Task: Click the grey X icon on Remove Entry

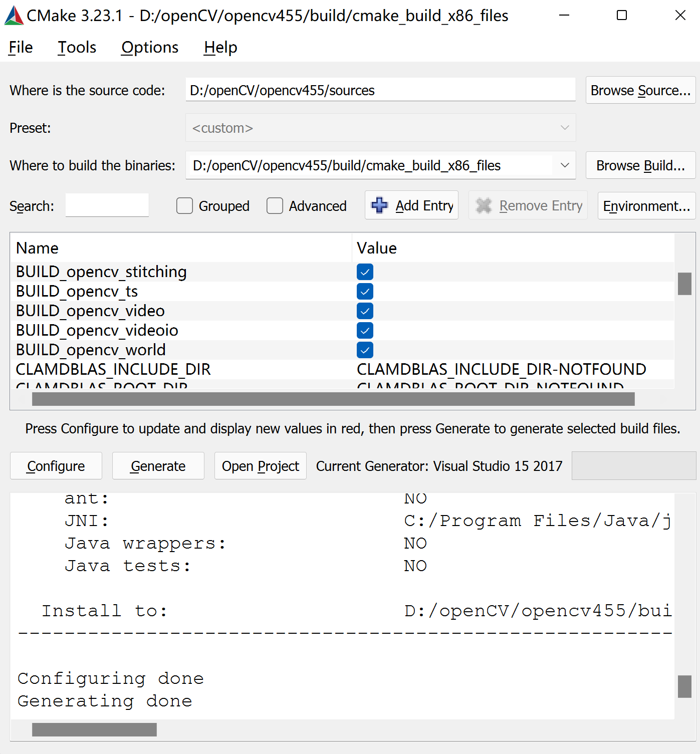Action: (x=484, y=205)
